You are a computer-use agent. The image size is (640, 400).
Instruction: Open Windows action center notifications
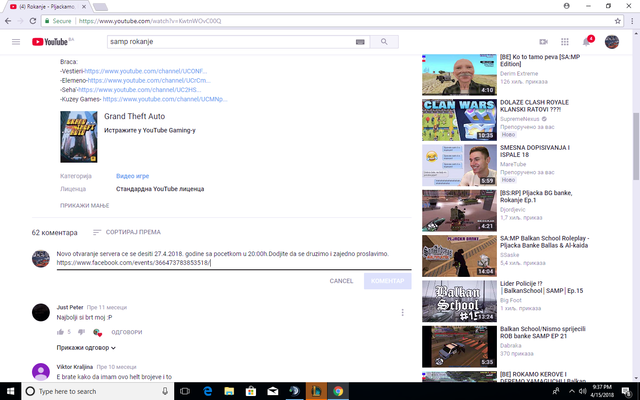(627, 391)
